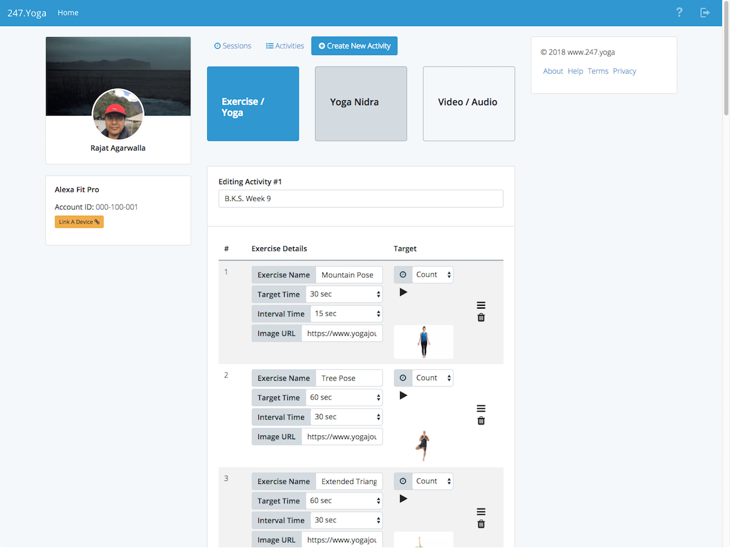Screen dimensions: 730x560
Task: Edit Mountain Pose exercise name field
Action: pyautogui.click(x=349, y=275)
